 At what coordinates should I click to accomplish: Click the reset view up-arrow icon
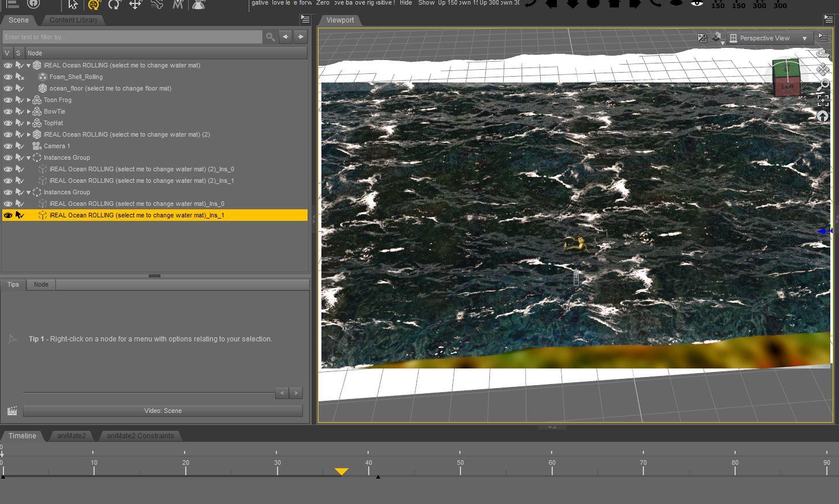click(x=823, y=116)
